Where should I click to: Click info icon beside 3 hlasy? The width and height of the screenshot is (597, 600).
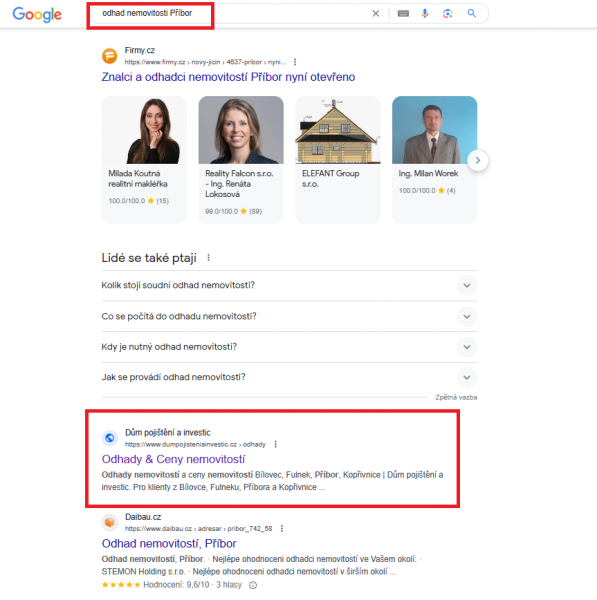(x=253, y=585)
